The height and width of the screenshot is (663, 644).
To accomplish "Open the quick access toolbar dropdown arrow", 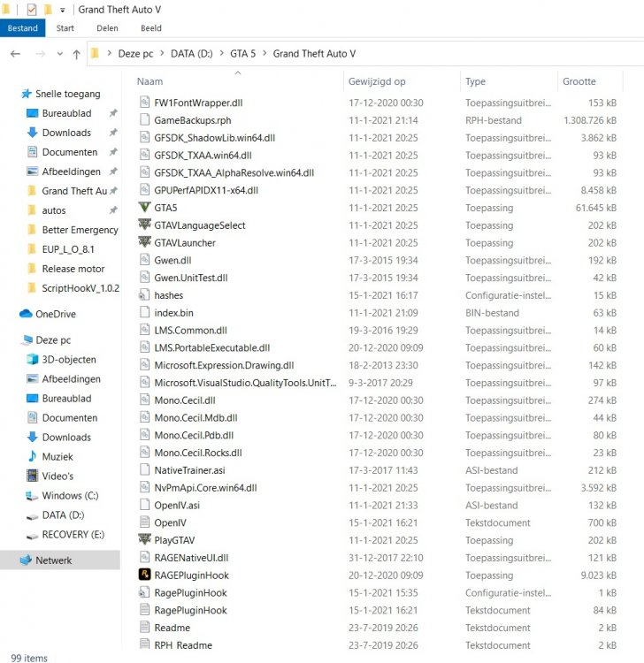I will coord(62,10).
